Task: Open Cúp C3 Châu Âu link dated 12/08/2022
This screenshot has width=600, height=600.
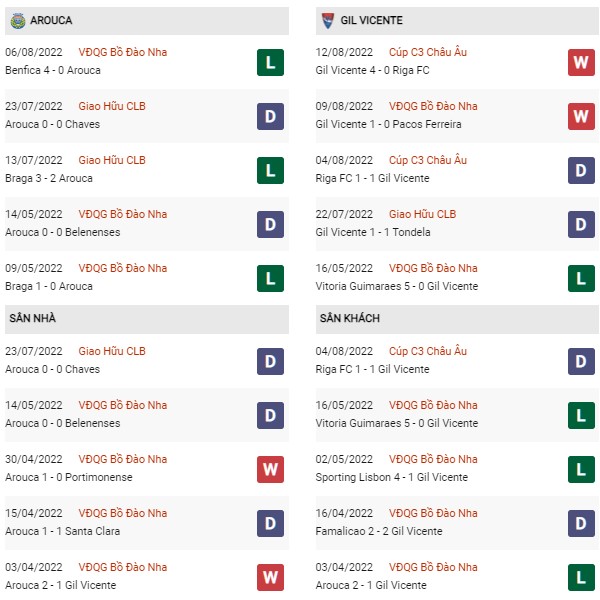Action: tap(428, 52)
